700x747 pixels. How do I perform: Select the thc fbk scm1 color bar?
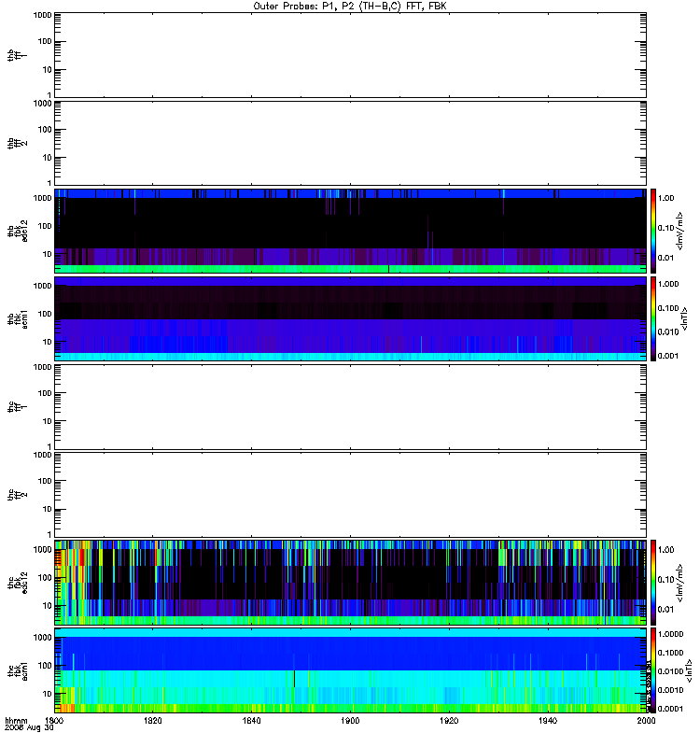[653, 670]
